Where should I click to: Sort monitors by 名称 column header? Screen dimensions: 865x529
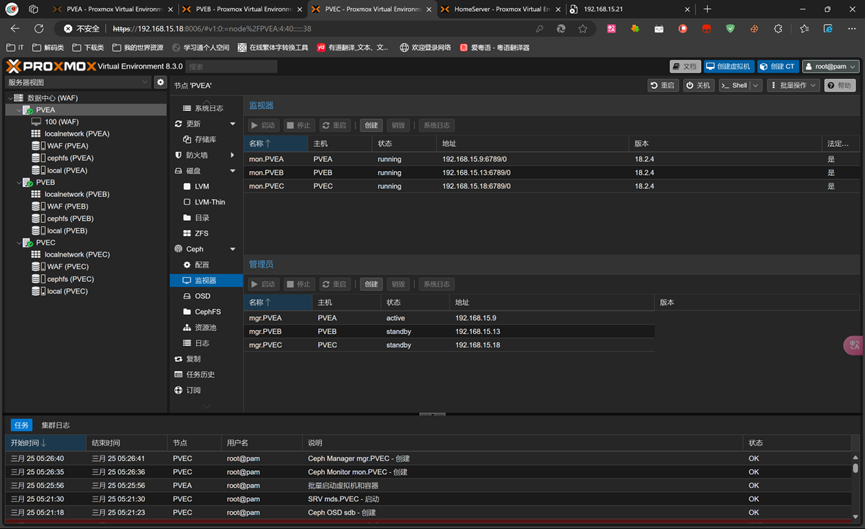coord(276,143)
